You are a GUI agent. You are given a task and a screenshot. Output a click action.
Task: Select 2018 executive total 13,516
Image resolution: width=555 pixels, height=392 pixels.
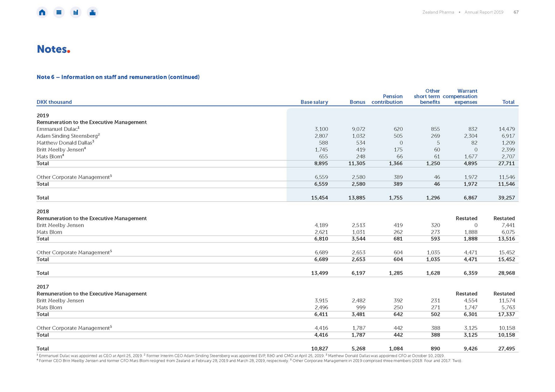point(507,239)
